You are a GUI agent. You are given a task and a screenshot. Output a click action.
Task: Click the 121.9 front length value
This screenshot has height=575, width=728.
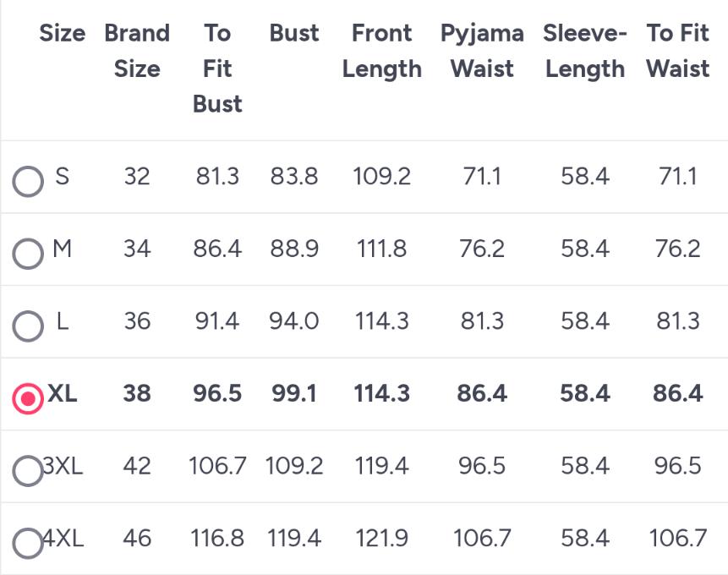pos(381,539)
